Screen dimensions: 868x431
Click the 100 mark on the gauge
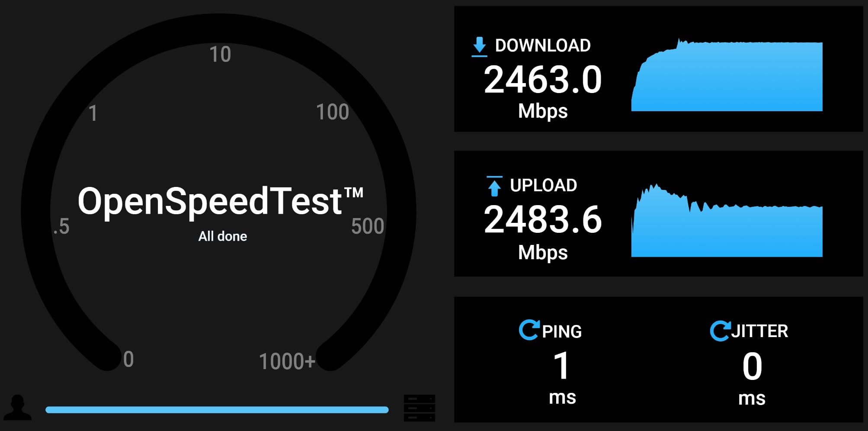[333, 112]
